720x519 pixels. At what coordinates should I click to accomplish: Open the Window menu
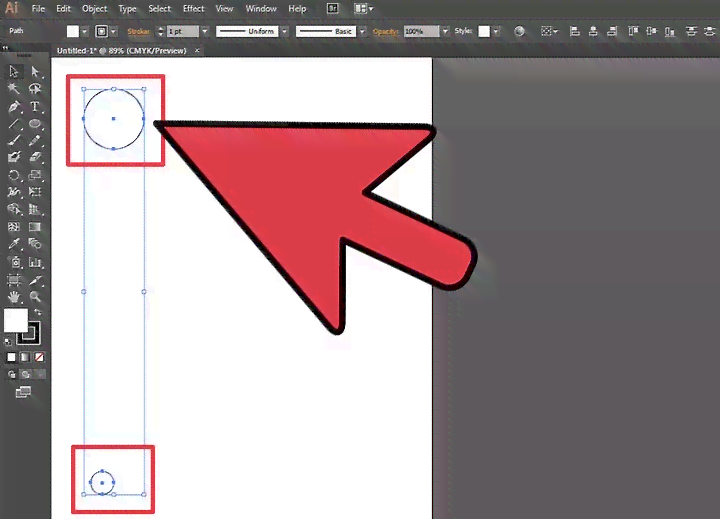261,9
